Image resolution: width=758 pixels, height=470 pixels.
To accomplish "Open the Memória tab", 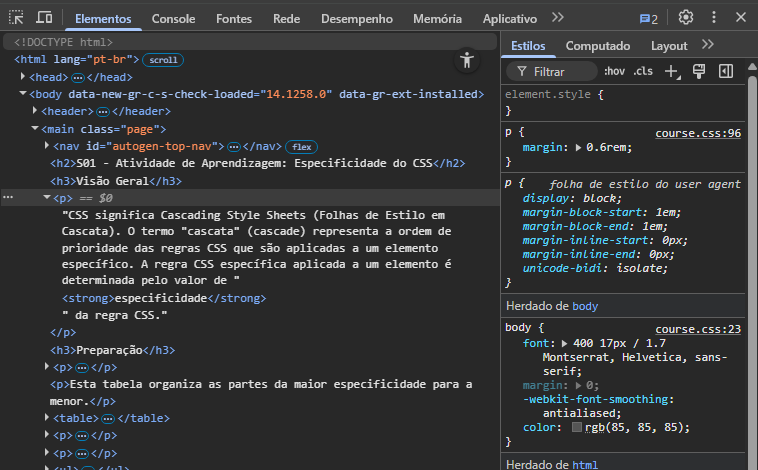I will 437,19.
